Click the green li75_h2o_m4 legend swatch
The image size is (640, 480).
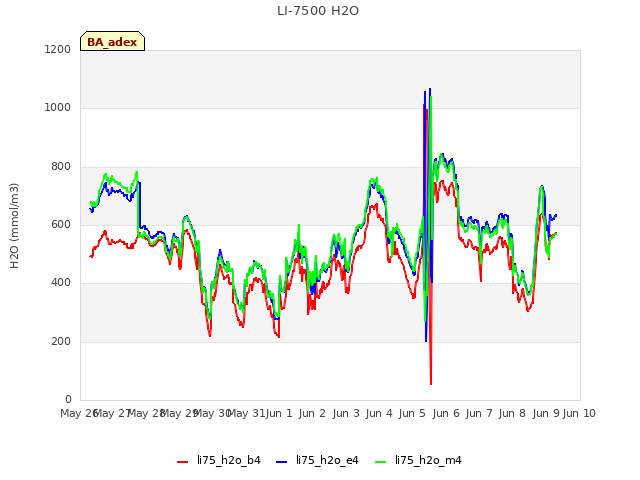coord(380,462)
